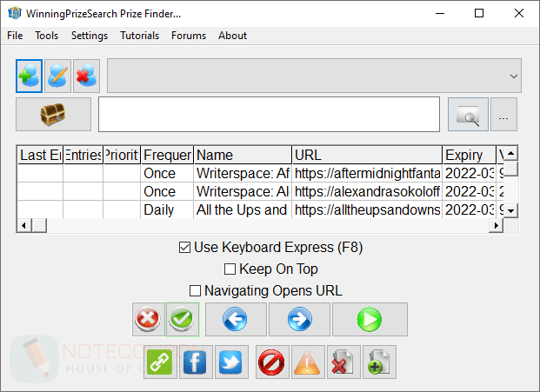Image resolution: width=540 pixels, height=392 pixels.
Task: Click the magnifier search icon button
Action: tap(468, 114)
